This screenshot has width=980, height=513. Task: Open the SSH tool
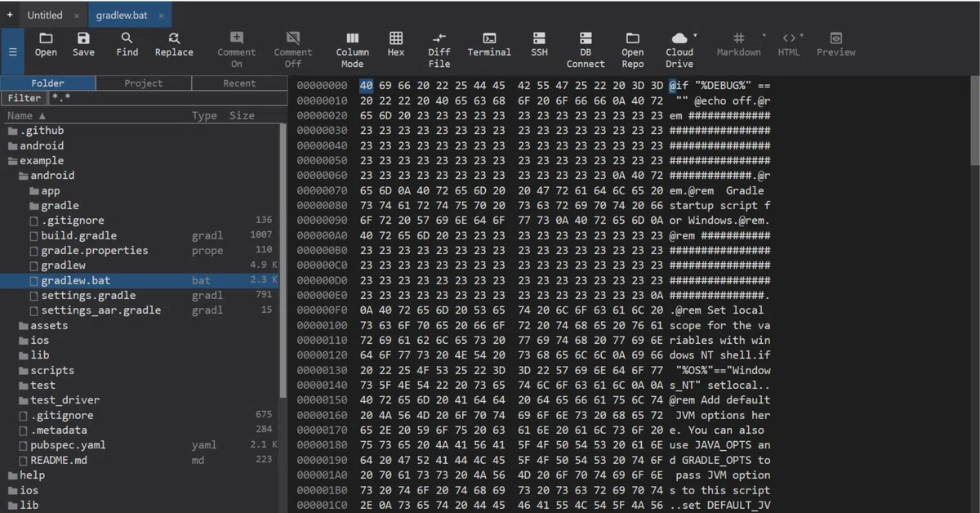coord(539,45)
